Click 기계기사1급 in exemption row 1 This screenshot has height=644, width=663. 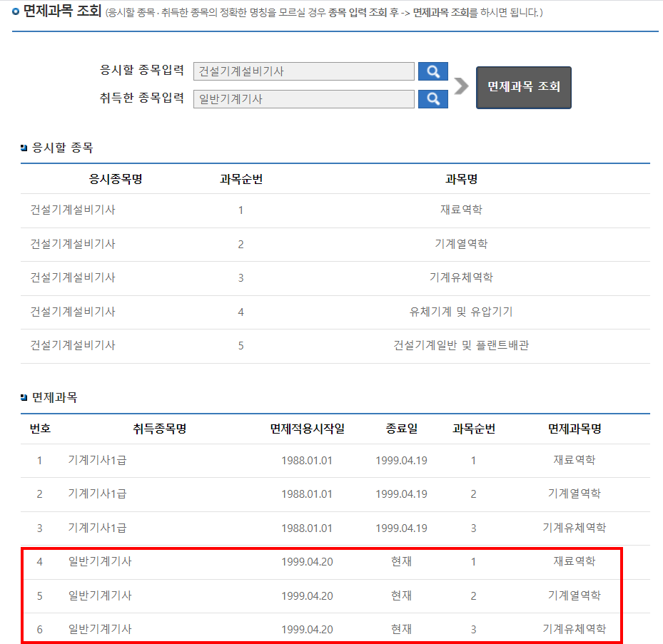[97, 460]
